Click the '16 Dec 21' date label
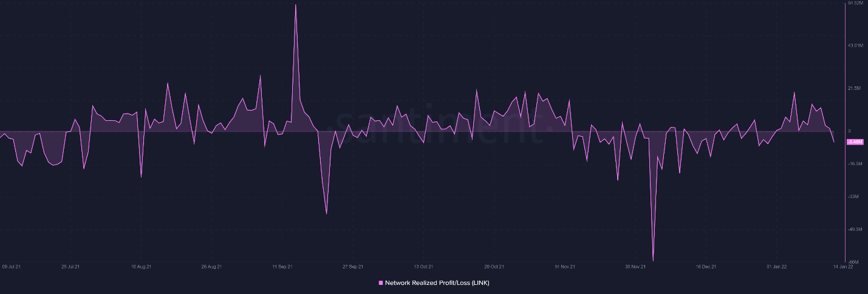This screenshot has width=868, height=294. (706, 267)
